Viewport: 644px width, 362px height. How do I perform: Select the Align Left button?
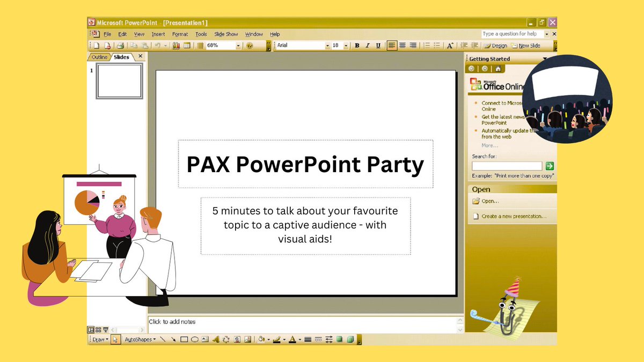click(x=392, y=46)
